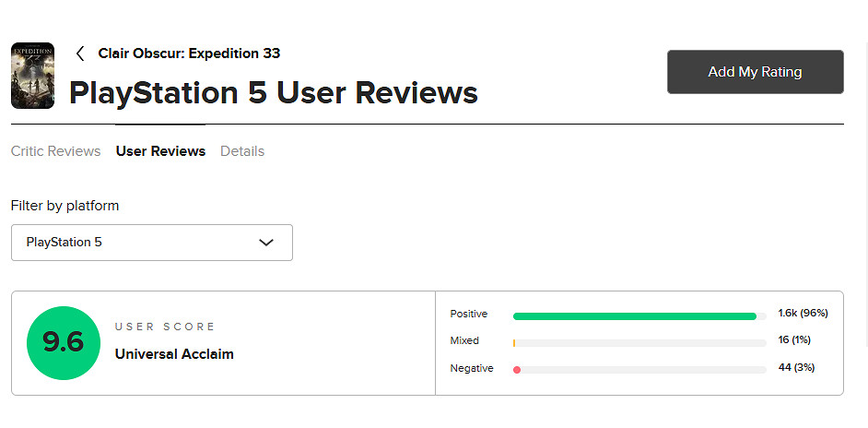
Task: Click the green Positive reviews bar
Action: (x=634, y=316)
